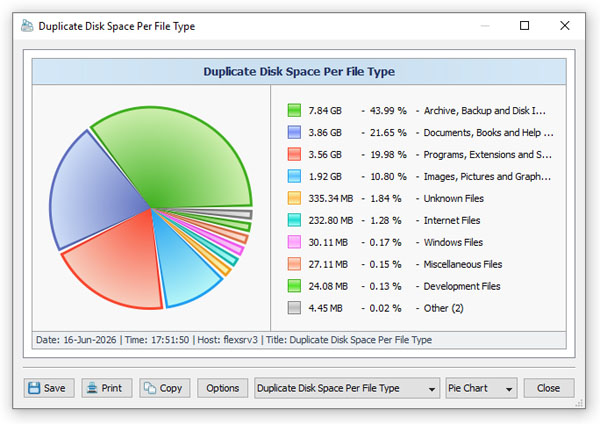Click the chart heading 'Duplicate Disk Space Per File Type'

(299, 72)
